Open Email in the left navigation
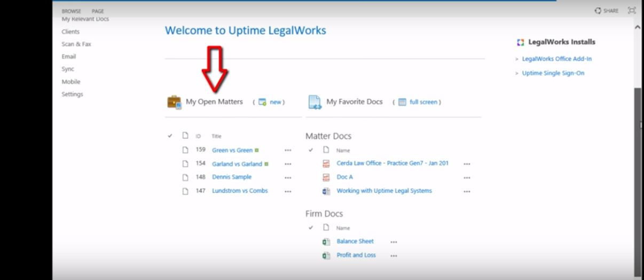Image resolution: width=644 pixels, height=280 pixels. (x=69, y=56)
